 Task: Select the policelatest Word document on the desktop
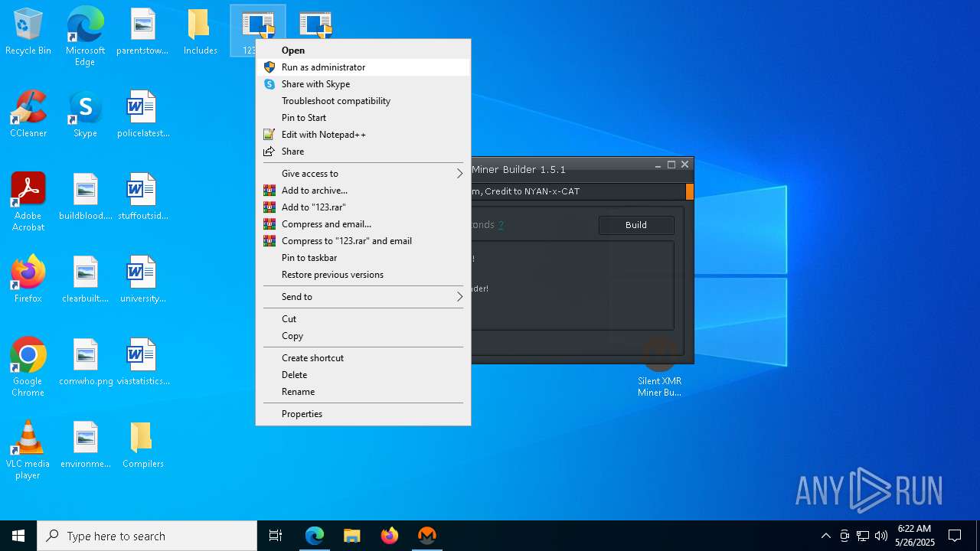142,115
